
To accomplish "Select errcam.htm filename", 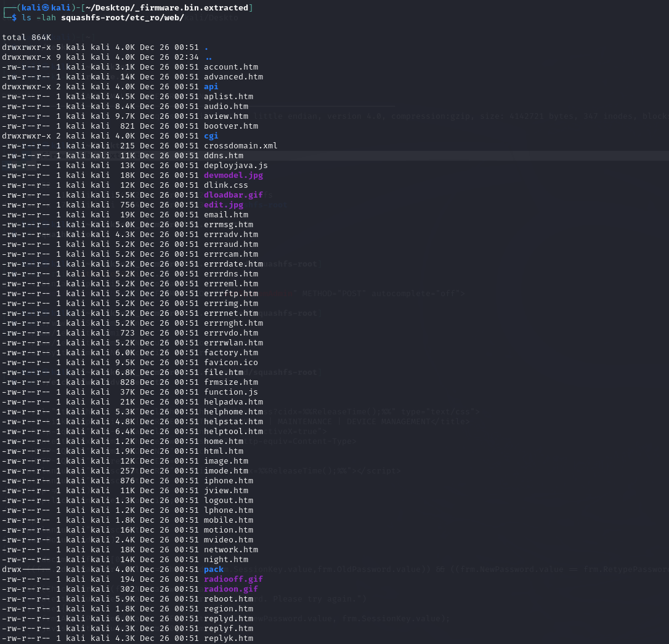I will pos(231,254).
